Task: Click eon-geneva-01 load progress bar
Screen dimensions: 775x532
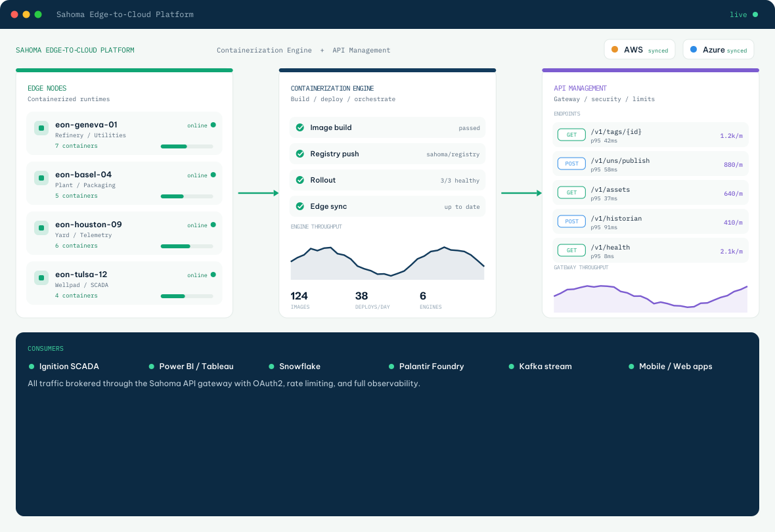Action: tap(187, 146)
